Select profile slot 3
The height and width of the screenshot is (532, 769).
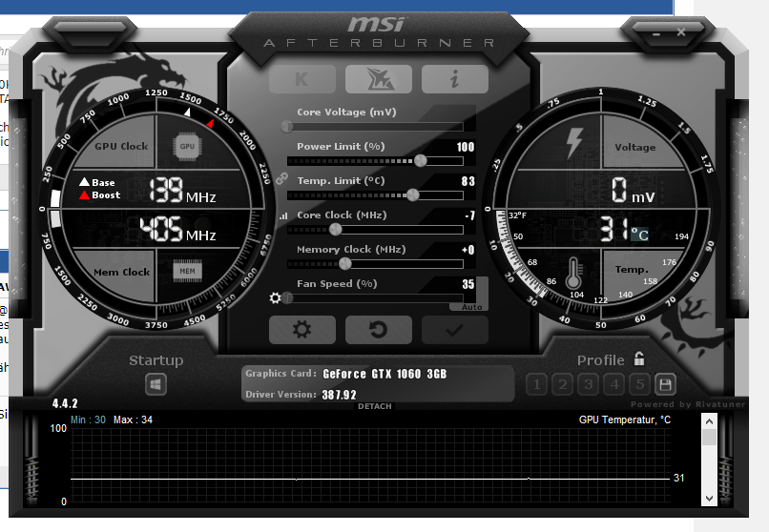[589, 384]
